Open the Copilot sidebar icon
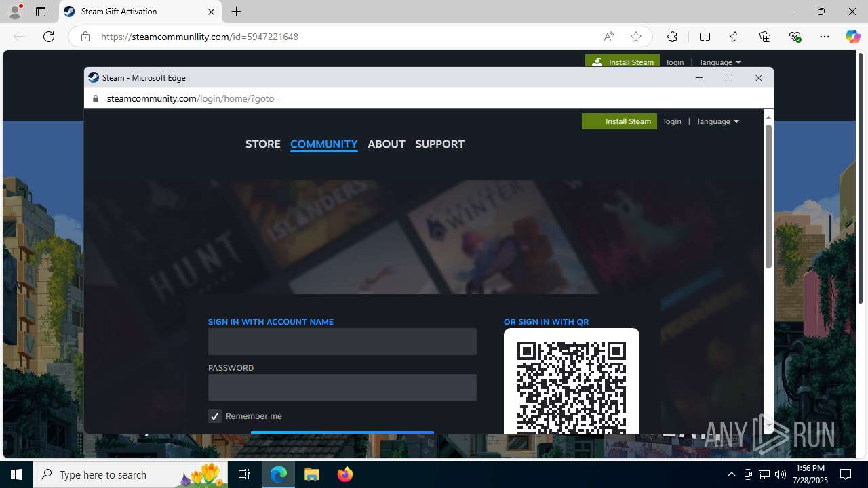This screenshot has height=488, width=868. tap(852, 37)
